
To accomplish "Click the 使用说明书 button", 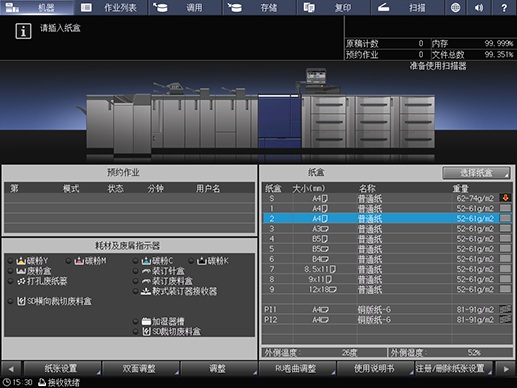I will [375, 369].
